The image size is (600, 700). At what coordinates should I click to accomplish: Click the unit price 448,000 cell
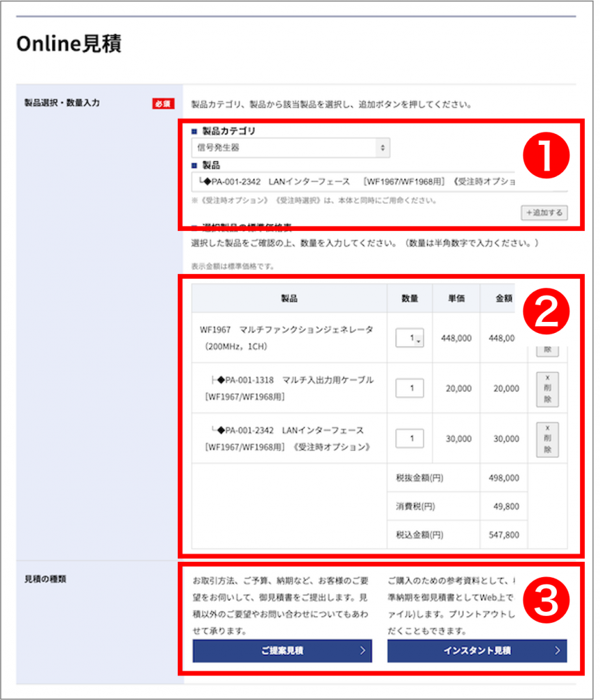click(x=456, y=338)
